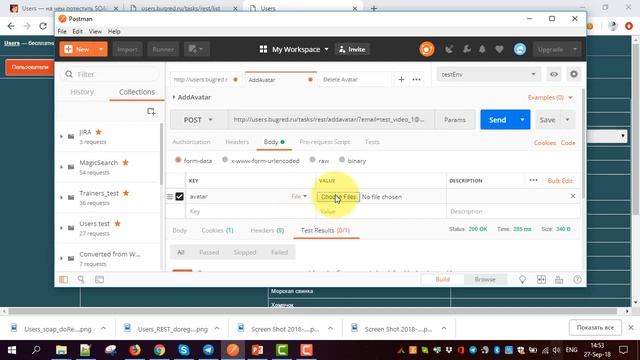Open PowerPoint from the taskbar
The width and height of the screenshot is (640, 360).
257,350
